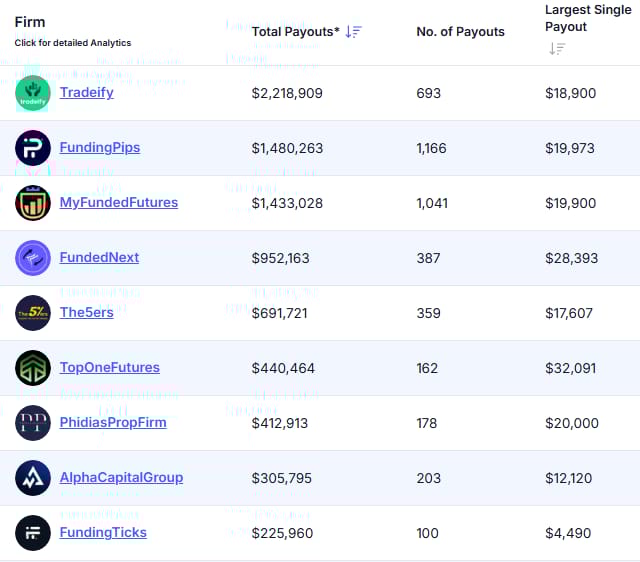Click payouts count 178 for PhidiasPropFirm
This screenshot has width=640, height=562.
(x=427, y=423)
